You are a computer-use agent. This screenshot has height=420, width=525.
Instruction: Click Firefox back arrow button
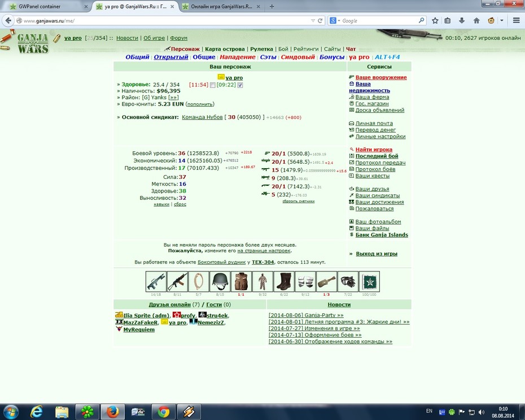[x=8, y=21]
